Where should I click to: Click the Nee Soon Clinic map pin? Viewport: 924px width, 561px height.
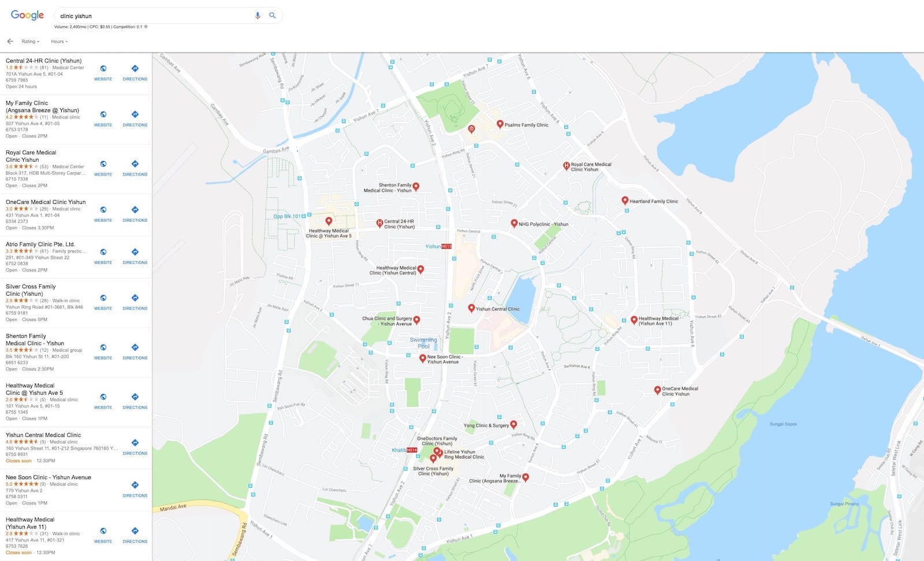423,358
